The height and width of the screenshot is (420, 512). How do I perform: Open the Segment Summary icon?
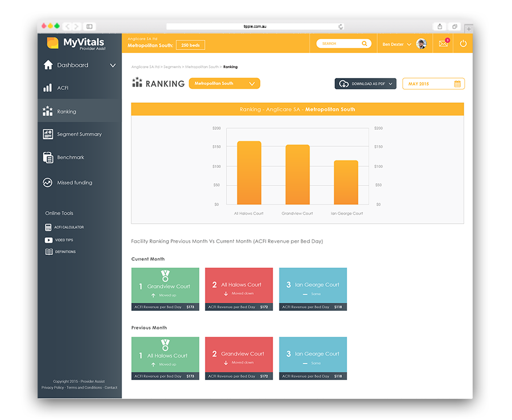(x=48, y=134)
